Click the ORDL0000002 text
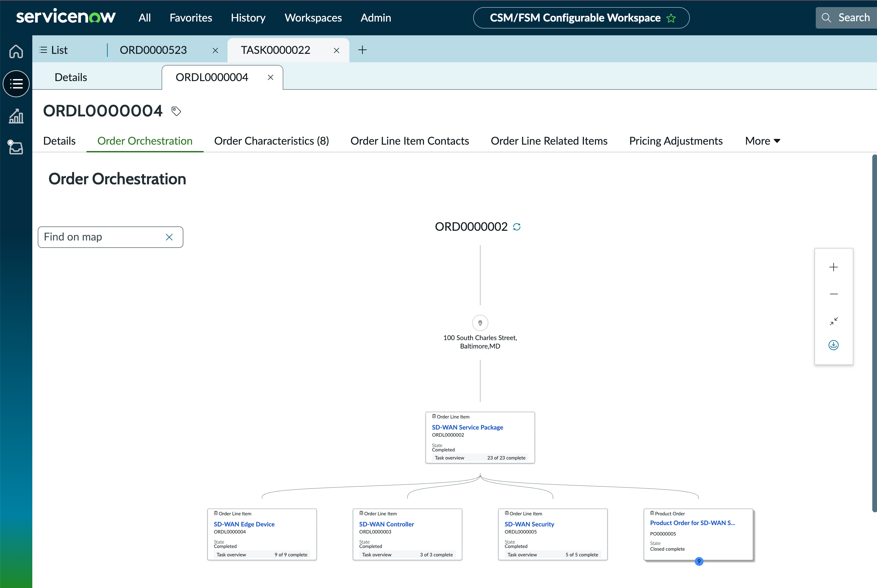 pyautogui.click(x=448, y=435)
